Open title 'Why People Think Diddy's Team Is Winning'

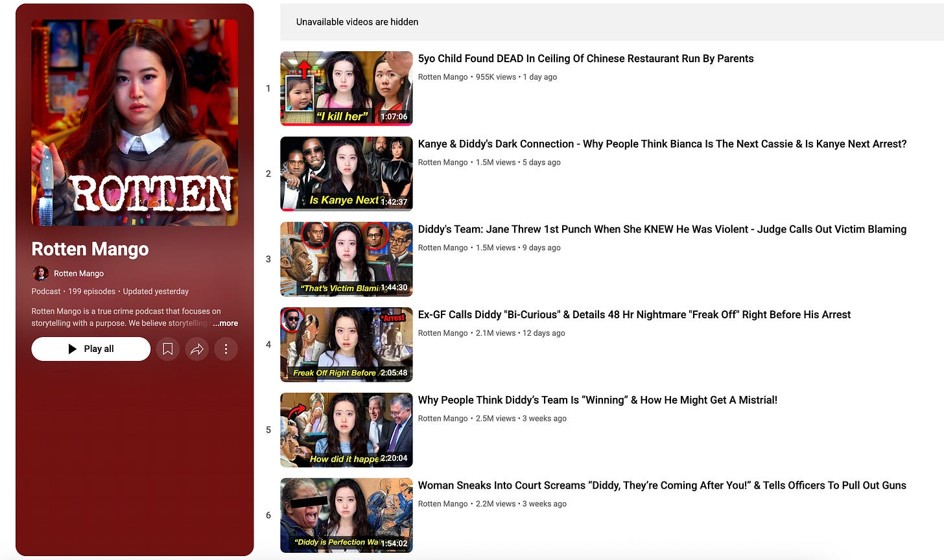tap(597, 401)
